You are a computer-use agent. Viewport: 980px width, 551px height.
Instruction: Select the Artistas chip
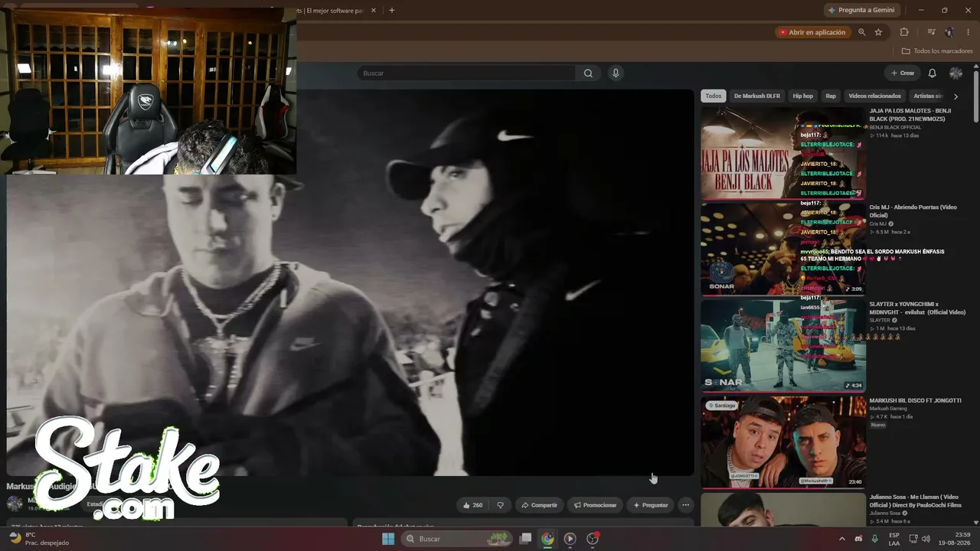click(927, 96)
